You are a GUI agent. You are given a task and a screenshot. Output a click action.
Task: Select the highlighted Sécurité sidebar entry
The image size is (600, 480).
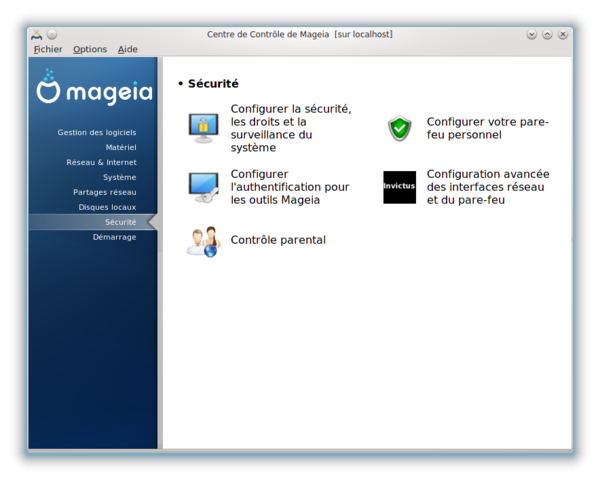93,222
